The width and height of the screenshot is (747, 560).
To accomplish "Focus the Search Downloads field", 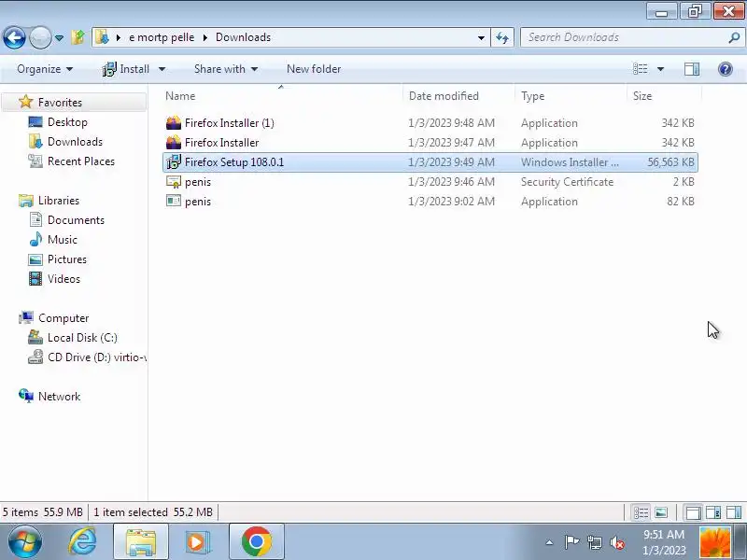I will click(626, 37).
